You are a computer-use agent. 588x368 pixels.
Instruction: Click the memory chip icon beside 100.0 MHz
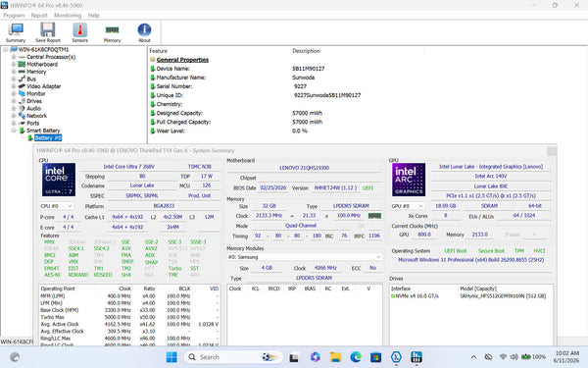click(374, 216)
